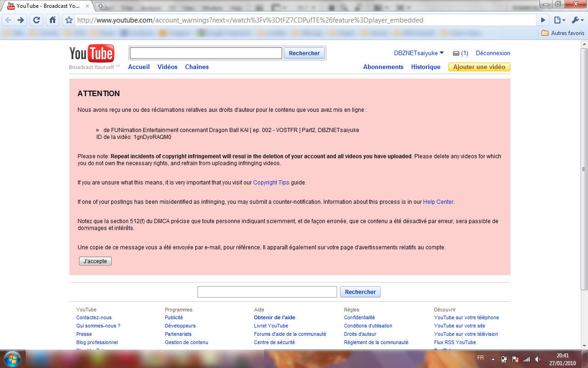The height and width of the screenshot is (368, 588).
Task: Open Conditions d'utilisation link
Action: 368,326
